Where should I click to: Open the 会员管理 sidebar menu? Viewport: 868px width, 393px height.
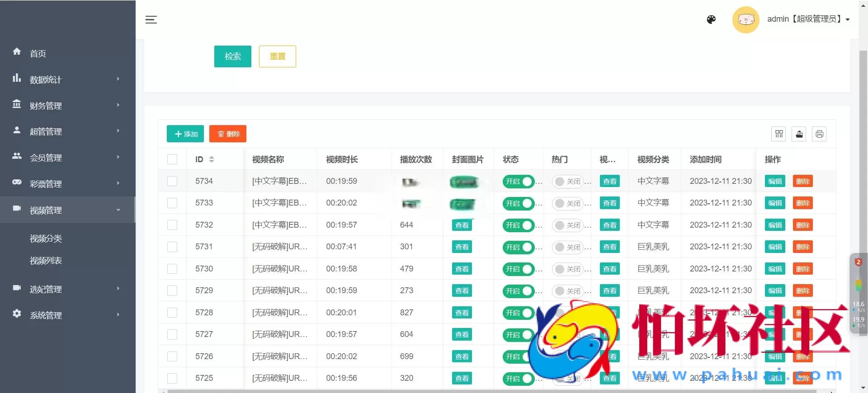[x=68, y=158]
